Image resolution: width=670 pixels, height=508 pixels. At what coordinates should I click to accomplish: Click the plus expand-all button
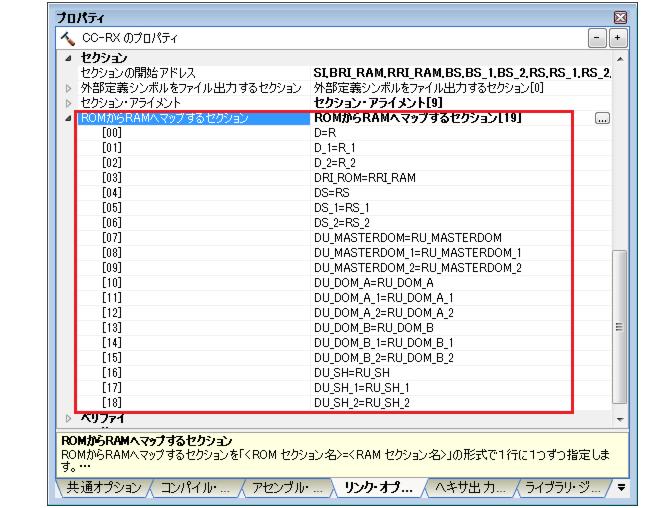tap(615, 39)
